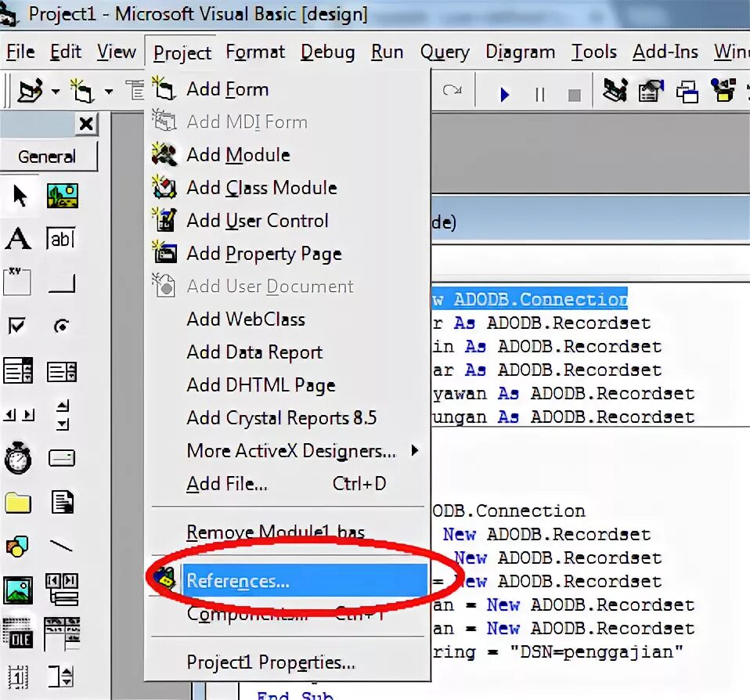Select the Frame control tool

coord(17,282)
